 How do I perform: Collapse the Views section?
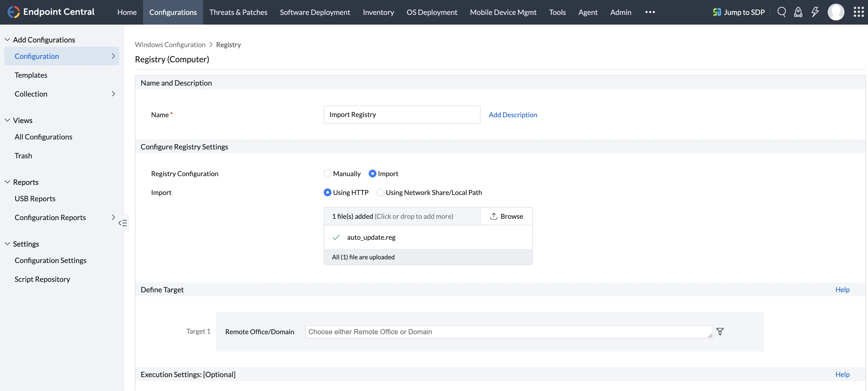coord(7,120)
